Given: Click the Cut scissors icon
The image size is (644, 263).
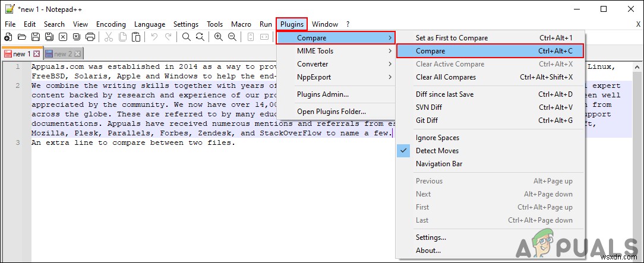Looking at the screenshot, I should [x=109, y=37].
